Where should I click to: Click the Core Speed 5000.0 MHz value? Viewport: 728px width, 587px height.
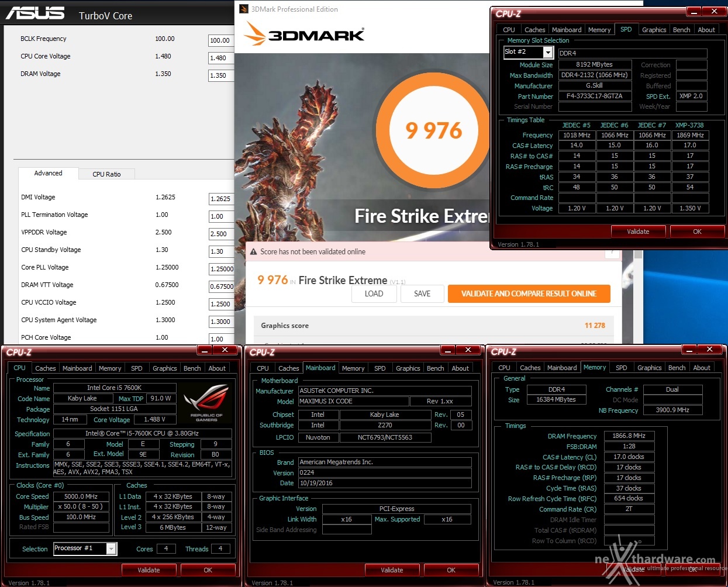coord(81,496)
